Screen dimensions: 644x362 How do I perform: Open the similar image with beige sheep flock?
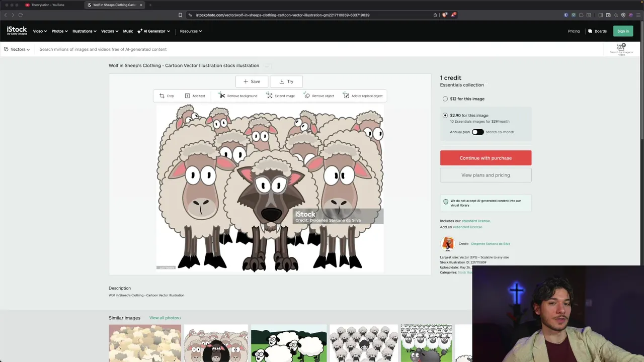click(x=145, y=343)
